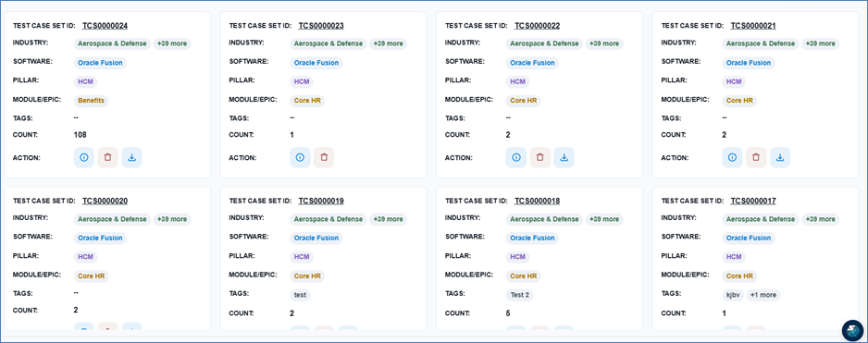Delete test case set TCS0000022
Screen dimensions: 868x343
click(540, 158)
